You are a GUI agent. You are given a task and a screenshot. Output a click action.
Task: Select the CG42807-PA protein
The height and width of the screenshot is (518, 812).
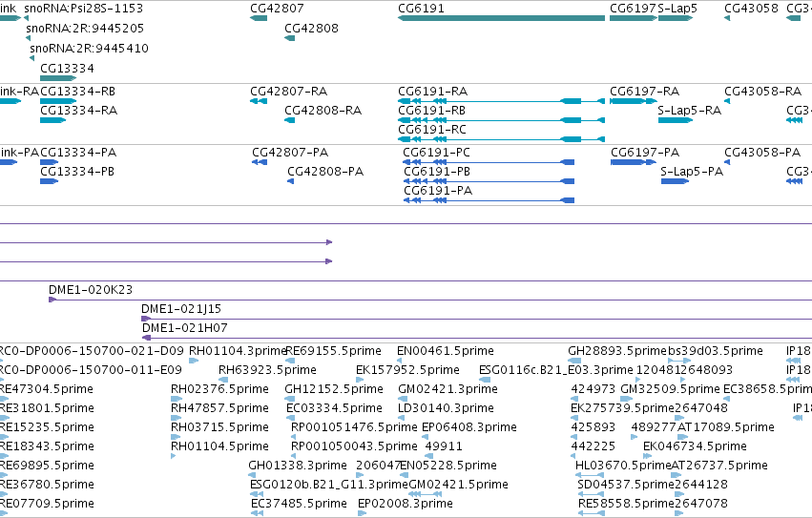click(260, 162)
